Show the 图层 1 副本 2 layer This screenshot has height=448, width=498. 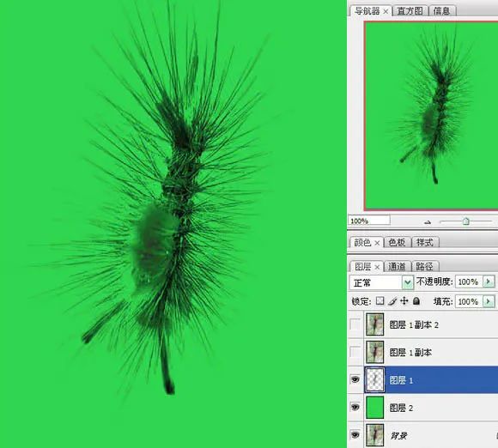tap(355, 324)
